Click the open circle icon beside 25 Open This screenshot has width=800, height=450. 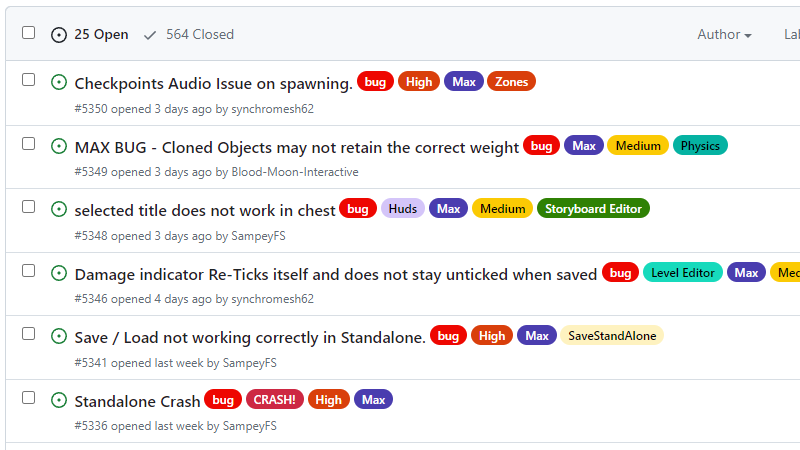[x=59, y=35]
